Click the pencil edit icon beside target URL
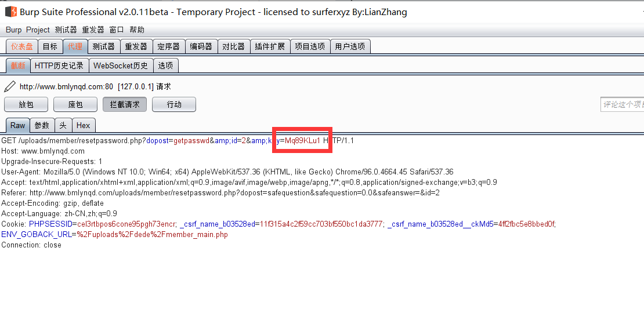The width and height of the screenshot is (644, 313). (x=9, y=86)
